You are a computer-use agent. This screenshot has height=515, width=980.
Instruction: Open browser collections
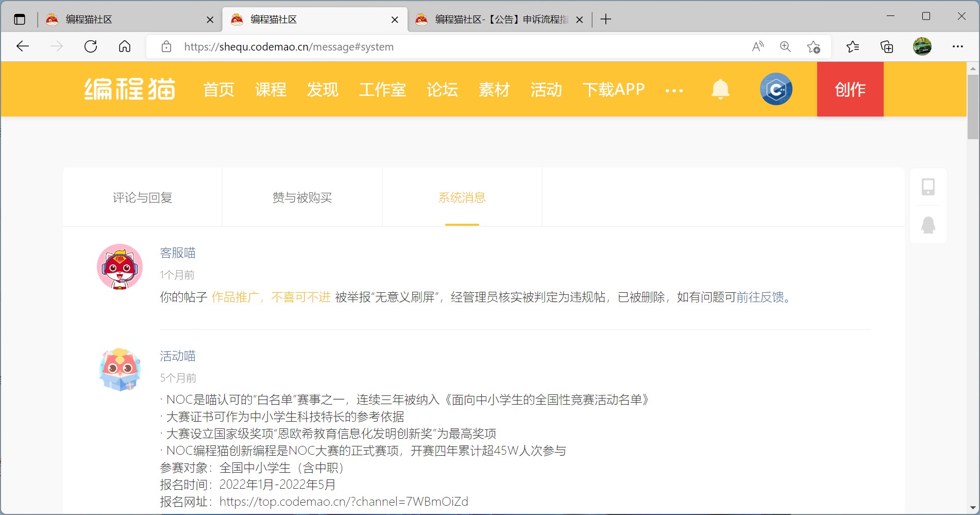pyautogui.click(x=887, y=47)
